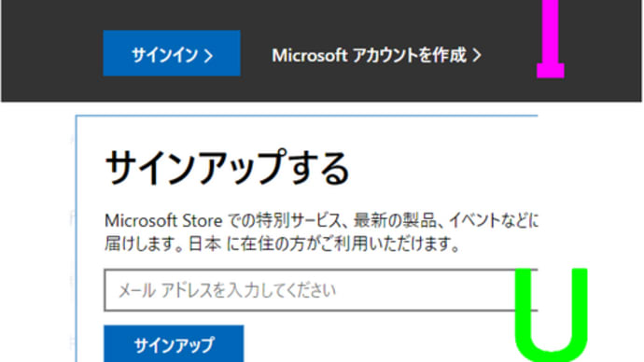644x362 pixels.
Task: Select the サインアップする heading text
Action: point(227,168)
